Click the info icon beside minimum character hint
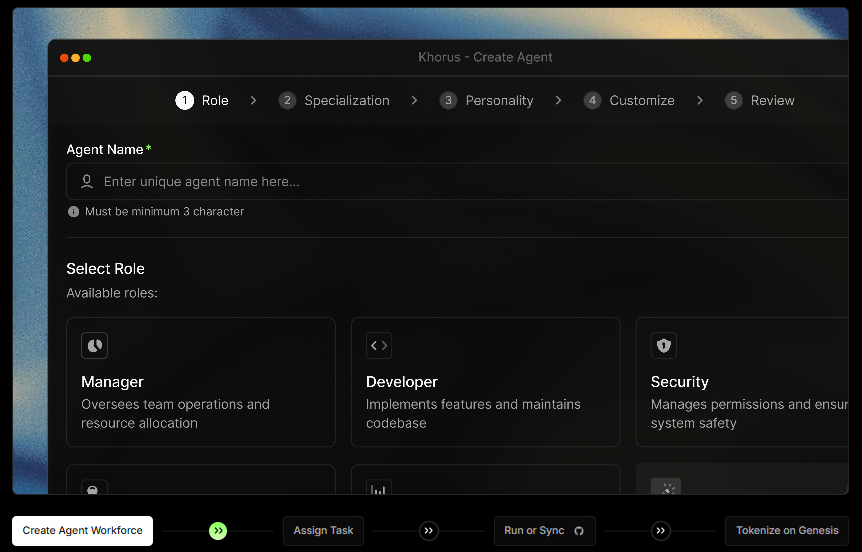862x552 pixels. click(73, 212)
